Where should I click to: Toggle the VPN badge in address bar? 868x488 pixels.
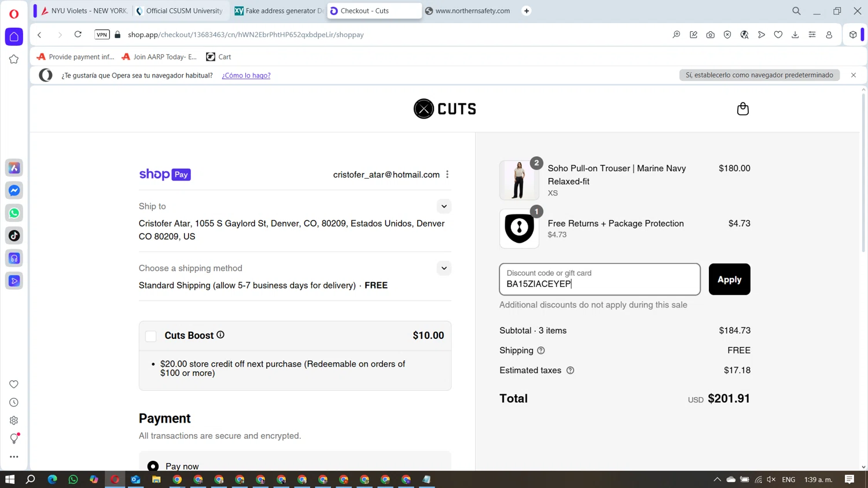[102, 35]
